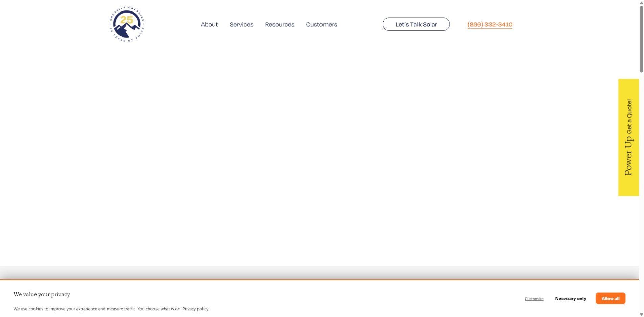Open the Services menu

[x=241, y=24]
